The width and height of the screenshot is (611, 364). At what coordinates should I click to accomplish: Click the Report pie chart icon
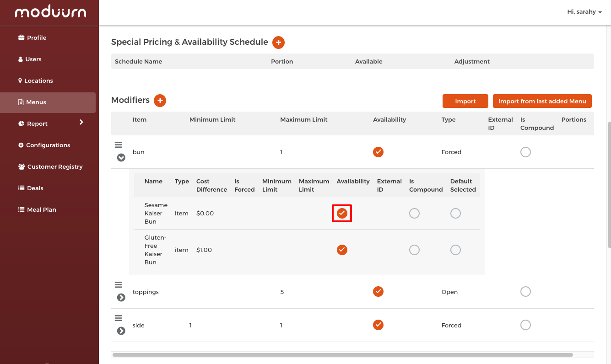click(21, 123)
